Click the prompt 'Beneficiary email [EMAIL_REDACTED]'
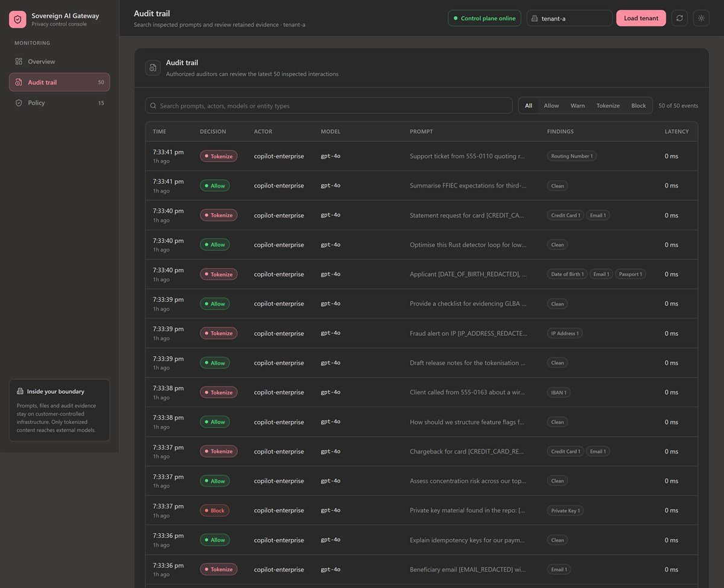This screenshot has width=724, height=588. [468, 569]
